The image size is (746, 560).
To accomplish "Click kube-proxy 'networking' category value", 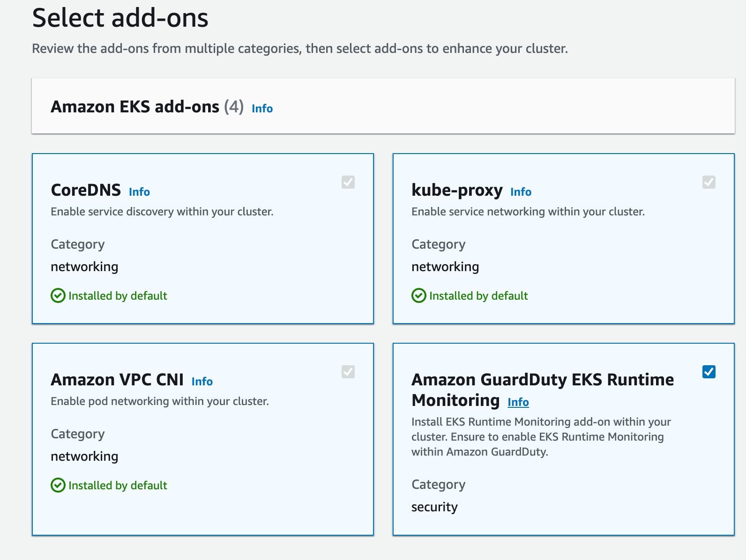I will pos(445,267).
